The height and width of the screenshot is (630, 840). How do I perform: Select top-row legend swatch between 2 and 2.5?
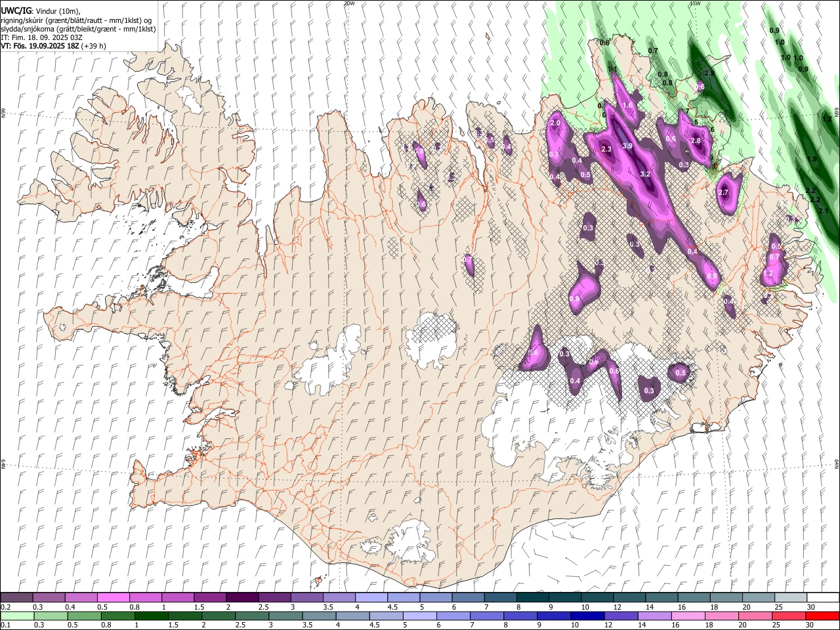241,597
